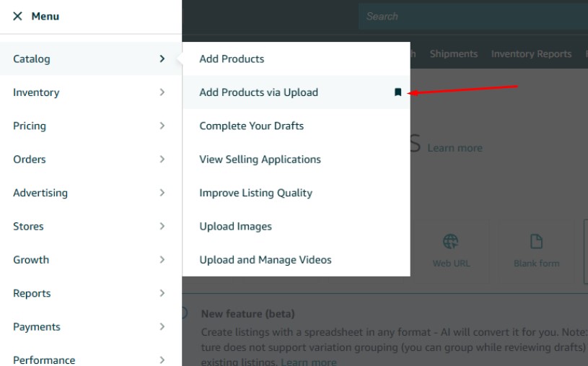Choose Add Products via Upload
588x366 pixels.
[x=297, y=92]
